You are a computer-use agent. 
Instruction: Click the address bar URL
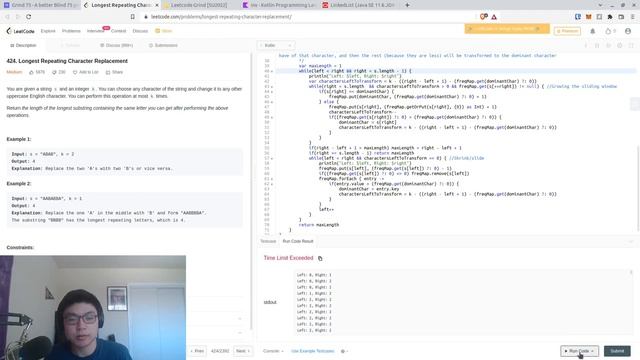tap(221, 17)
